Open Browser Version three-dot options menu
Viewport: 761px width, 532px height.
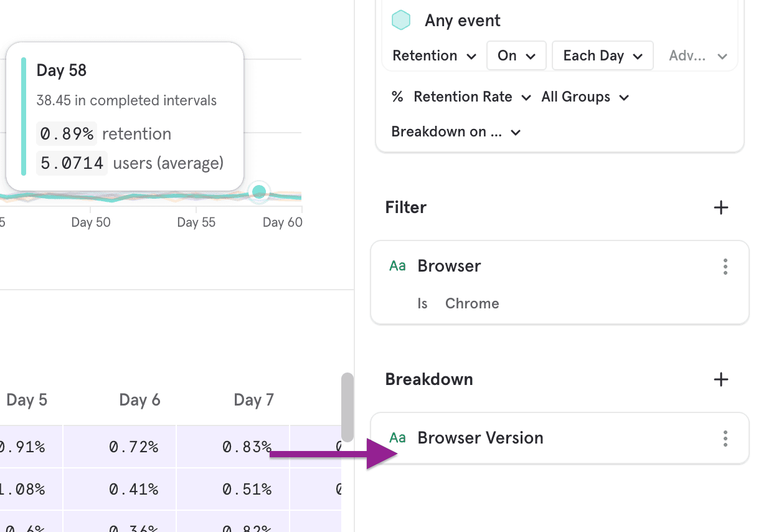point(725,439)
